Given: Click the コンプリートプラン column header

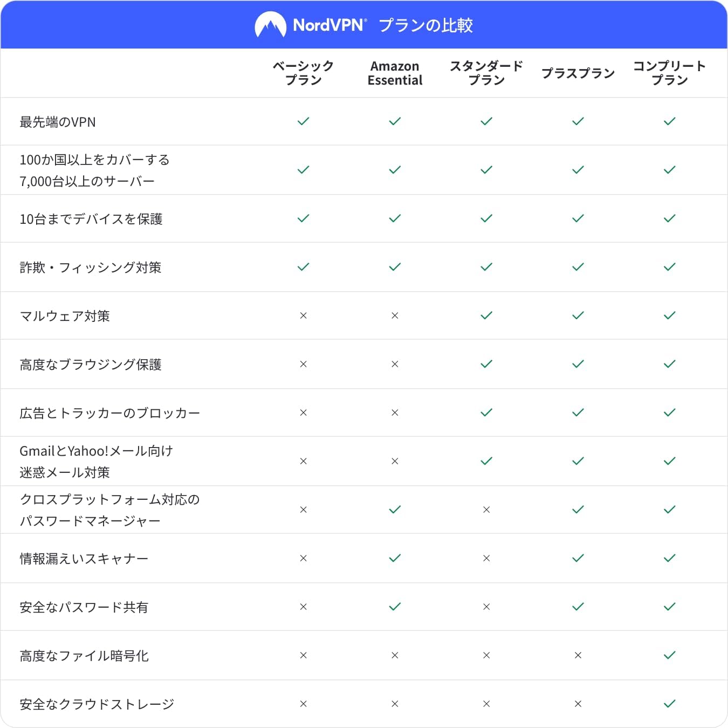Looking at the screenshot, I should 670,73.
